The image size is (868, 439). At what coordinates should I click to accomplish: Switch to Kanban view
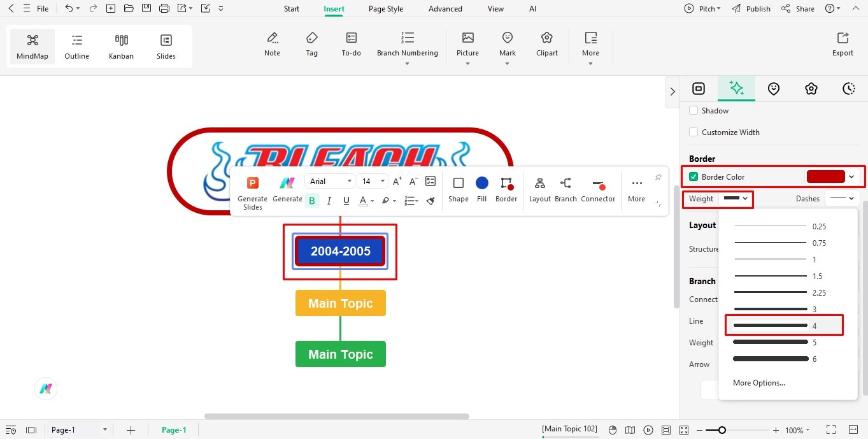coord(121,47)
